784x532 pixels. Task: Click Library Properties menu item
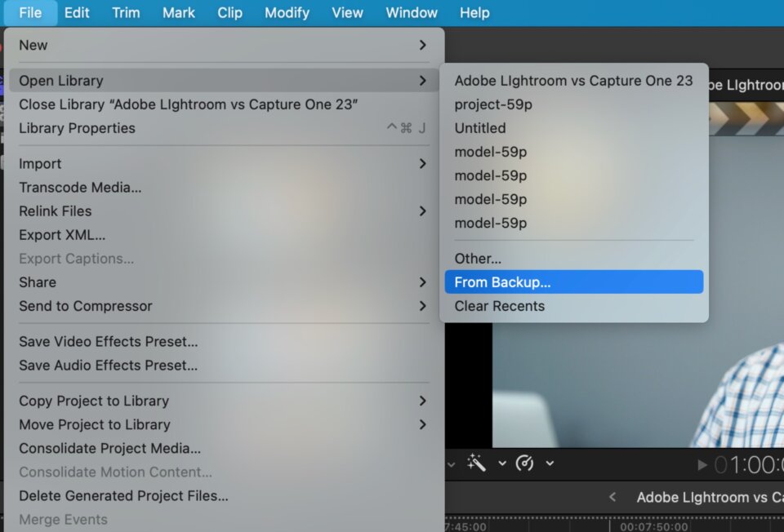[77, 128]
